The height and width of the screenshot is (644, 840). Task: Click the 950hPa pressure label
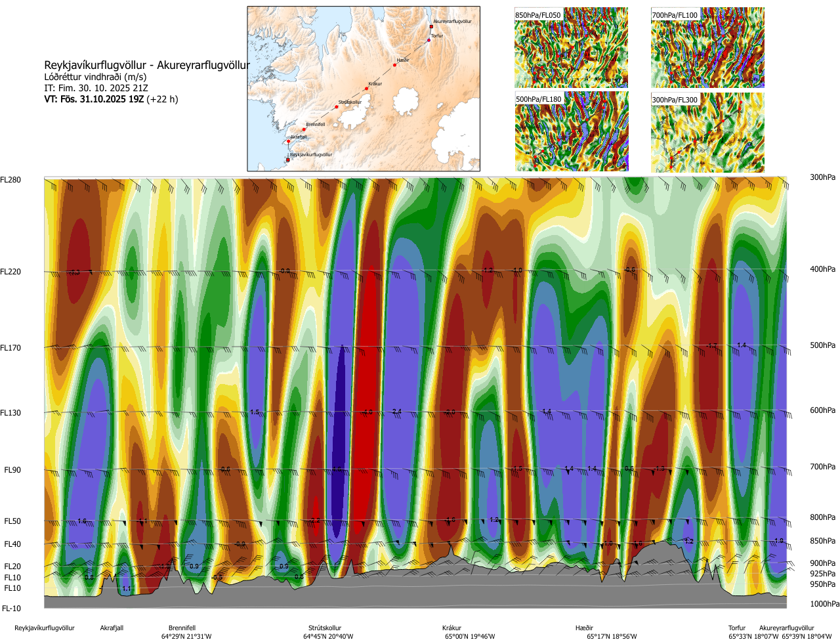pos(822,584)
